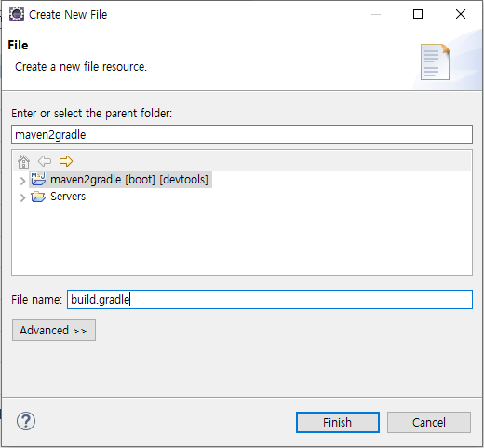Select the Servers tree item

coord(68,197)
